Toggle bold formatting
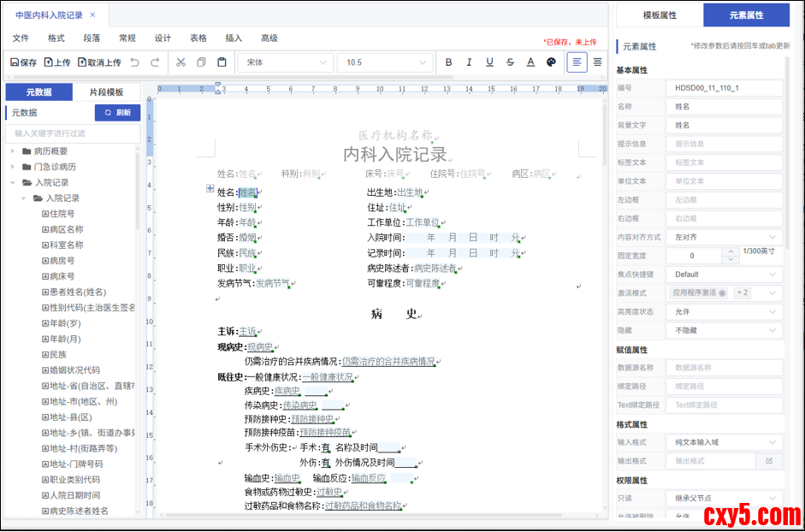The image size is (805, 532). coord(448,62)
